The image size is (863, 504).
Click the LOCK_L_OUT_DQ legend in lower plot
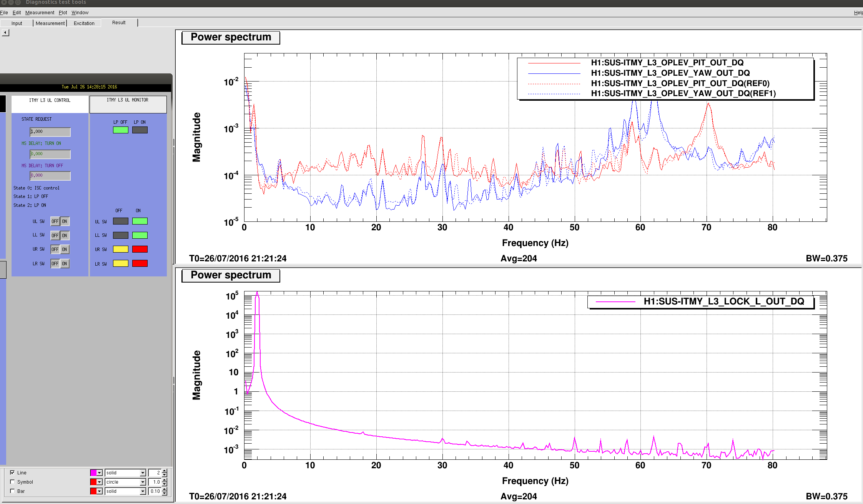pyautogui.click(x=700, y=301)
